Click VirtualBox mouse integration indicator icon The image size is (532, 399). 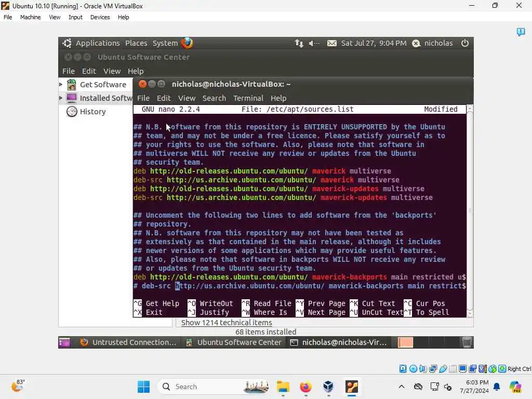pyautogui.click(x=493, y=369)
